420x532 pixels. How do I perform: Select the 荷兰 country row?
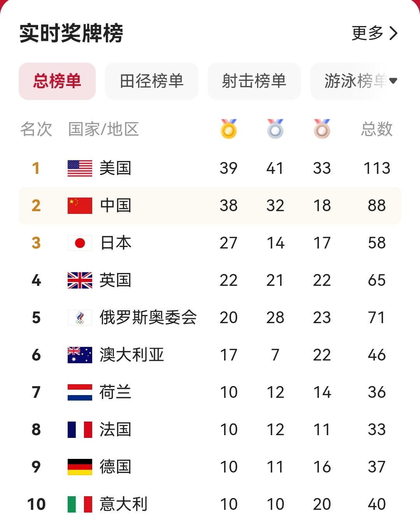[210, 392]
